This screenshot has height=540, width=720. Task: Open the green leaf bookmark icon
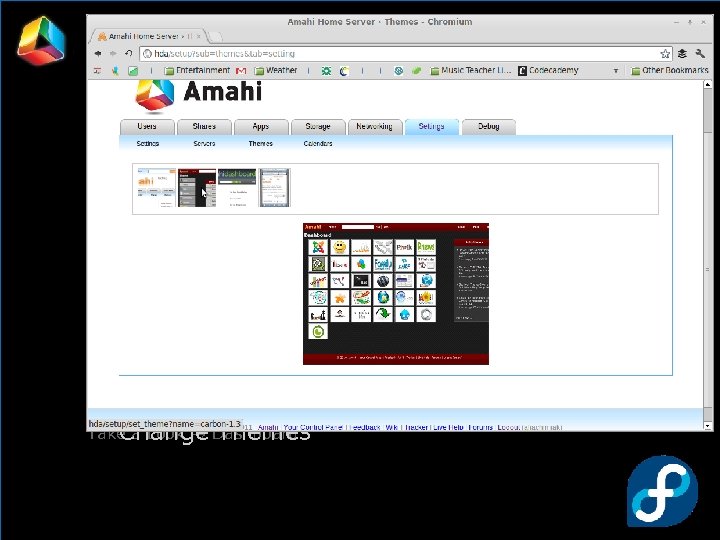pyautogui.click(x=416, y=71)
